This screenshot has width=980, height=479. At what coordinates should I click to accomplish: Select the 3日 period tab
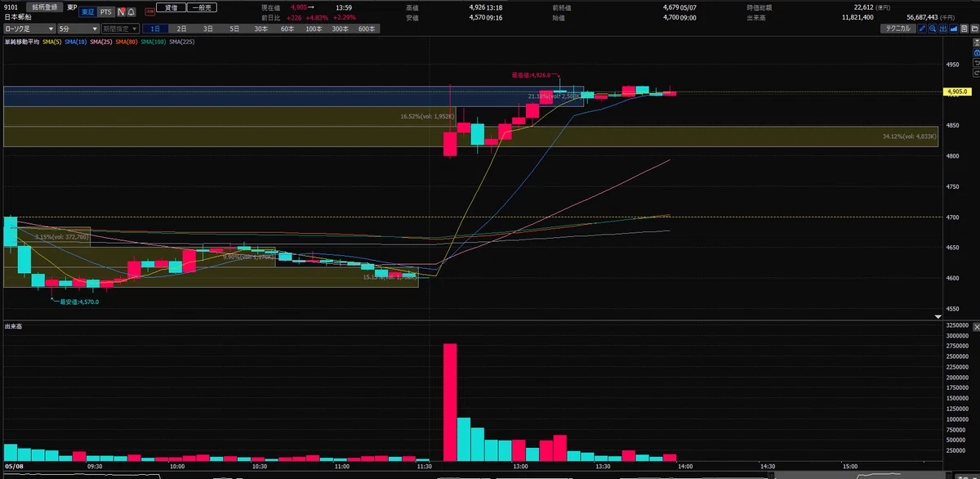click(x=208, y=28)
